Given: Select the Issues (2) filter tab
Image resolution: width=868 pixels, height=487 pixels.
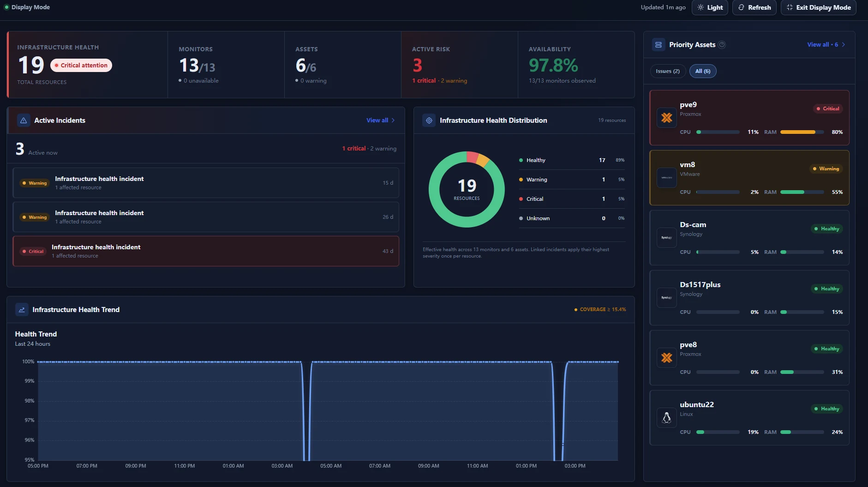Looking at the screenshot, I should (x=668, y=71).
